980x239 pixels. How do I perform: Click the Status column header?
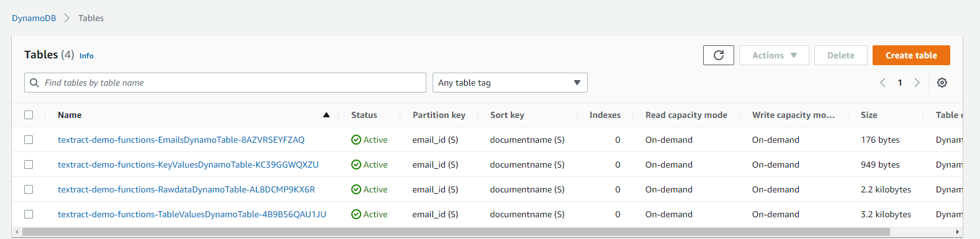click(x=364, y=115)
